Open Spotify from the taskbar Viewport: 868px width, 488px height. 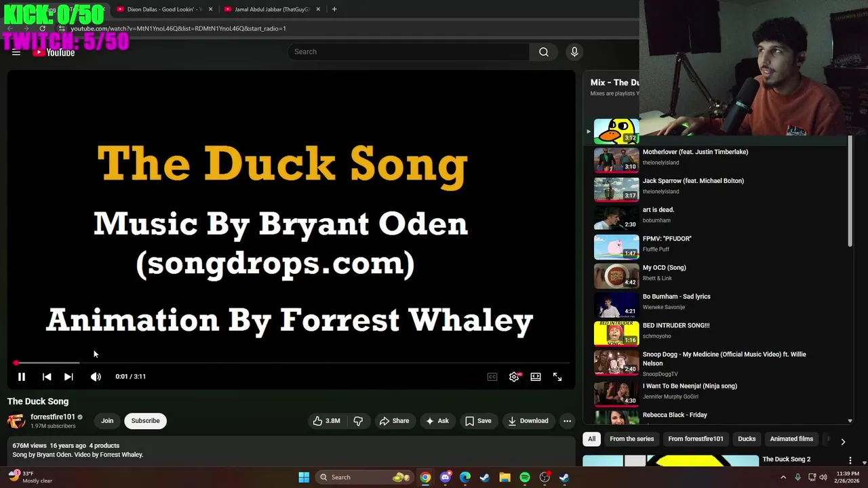point(525,477)
